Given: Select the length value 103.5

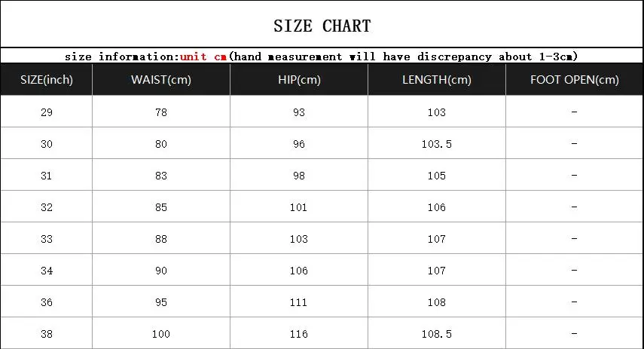Looking at the screenshot, I should (x=437, y=144).
